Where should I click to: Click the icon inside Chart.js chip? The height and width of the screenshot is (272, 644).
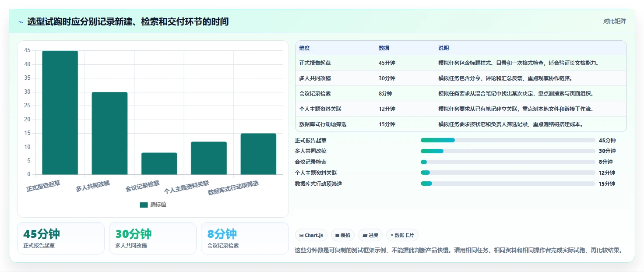coord(302,236)
